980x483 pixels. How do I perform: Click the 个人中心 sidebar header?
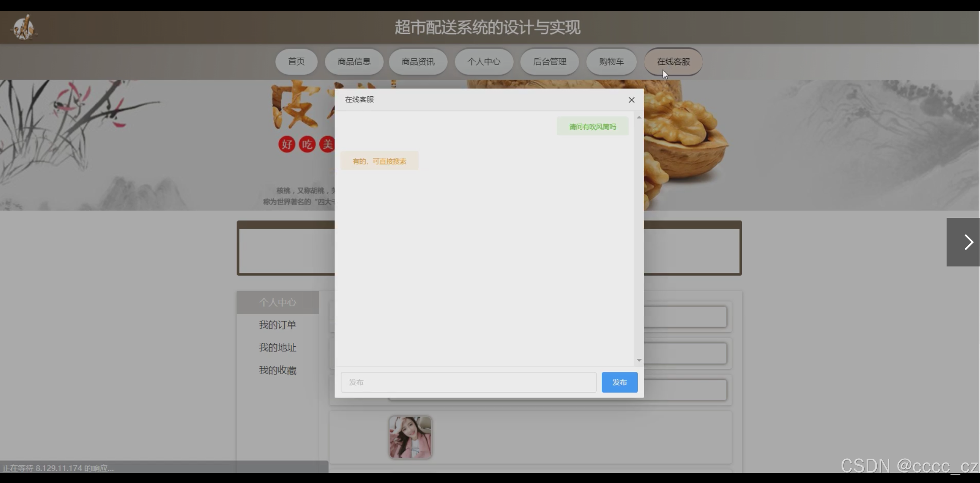pyautogui.click(x=278, y=302)
